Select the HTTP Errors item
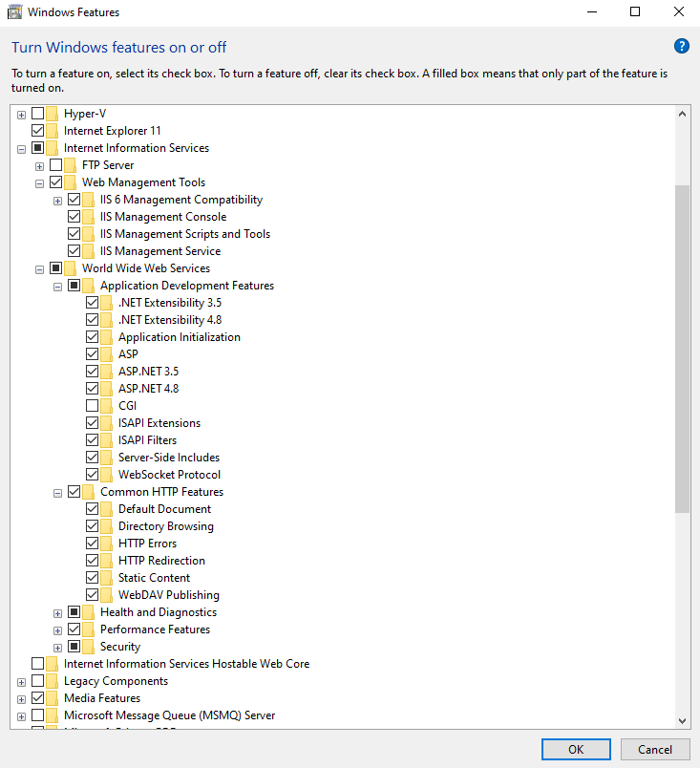700x768 pixels. pyautogui.click(x=147, y=544)
